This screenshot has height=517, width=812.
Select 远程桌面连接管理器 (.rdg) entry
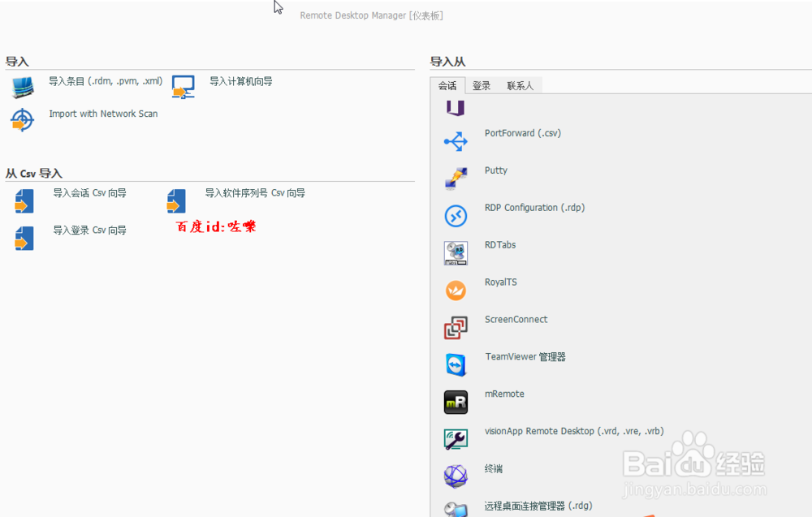[x=538, y=506]
